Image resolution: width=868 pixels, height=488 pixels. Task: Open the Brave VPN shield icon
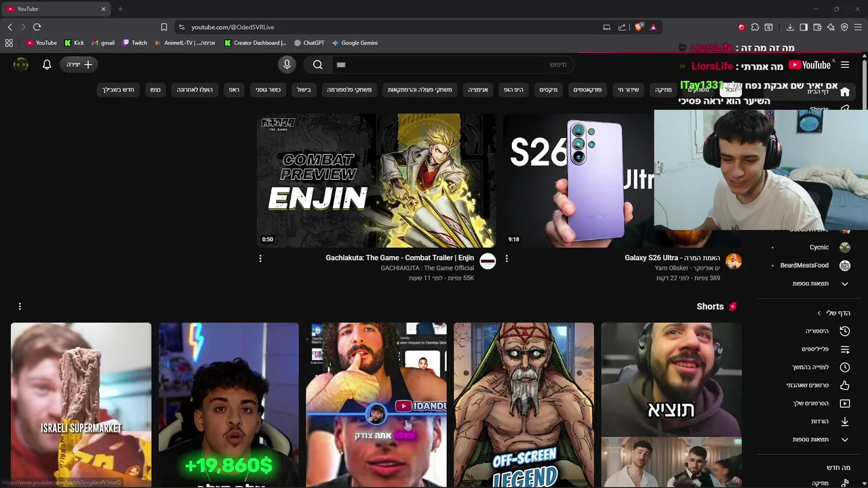844,27
